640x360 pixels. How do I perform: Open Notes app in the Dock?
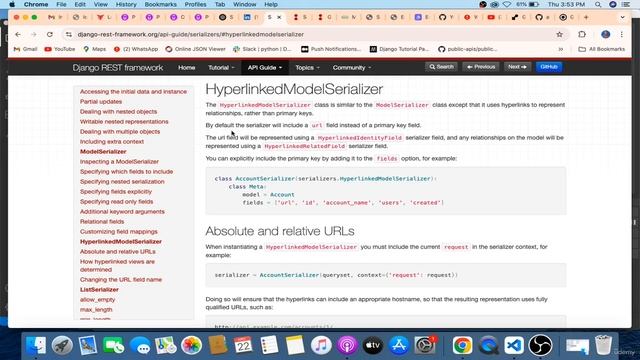click(295, 345)
